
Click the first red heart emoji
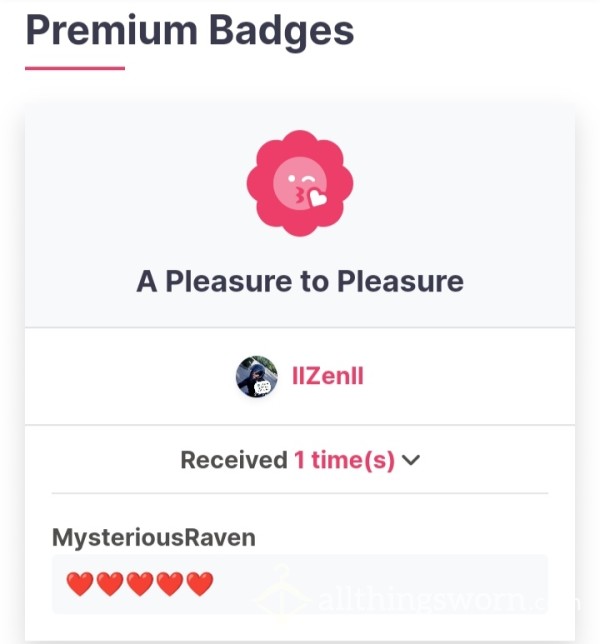[x=80, y=584]
